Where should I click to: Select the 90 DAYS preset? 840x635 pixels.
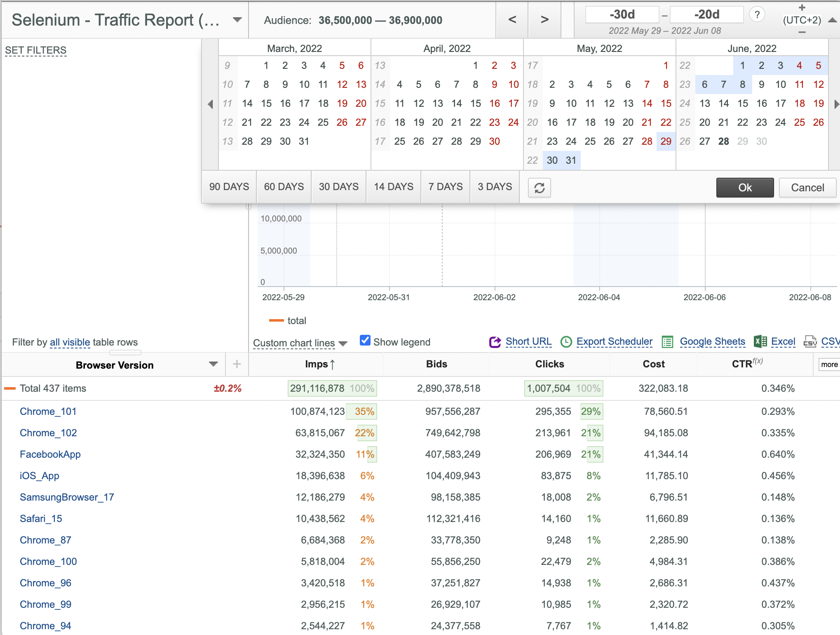[229, 187]
